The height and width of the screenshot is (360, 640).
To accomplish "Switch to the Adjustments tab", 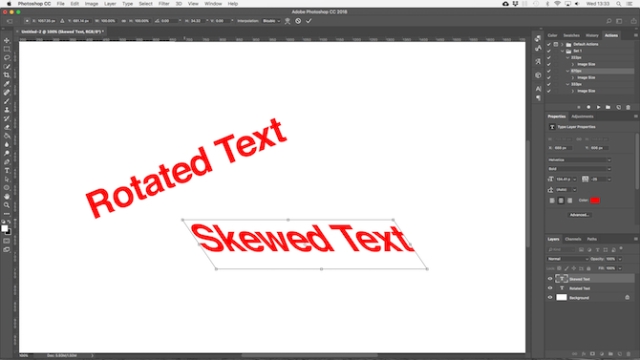I will [582, 117].
